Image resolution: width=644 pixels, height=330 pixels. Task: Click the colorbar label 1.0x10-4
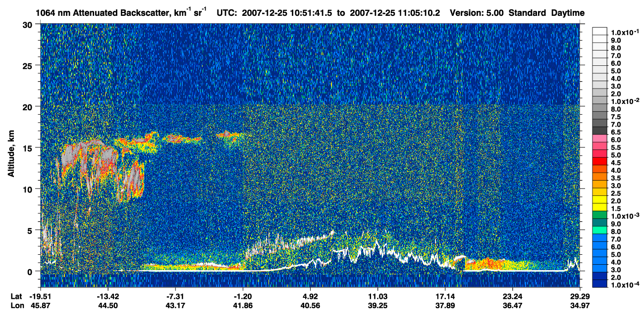[626, 285]
